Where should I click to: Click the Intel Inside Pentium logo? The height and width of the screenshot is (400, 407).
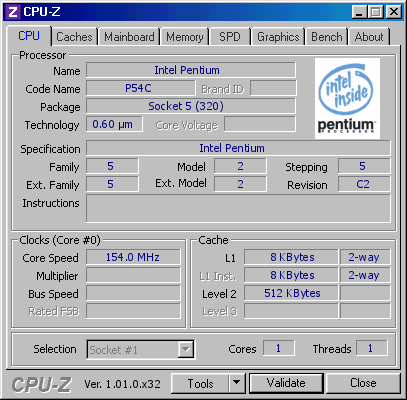tap(347, 99)
